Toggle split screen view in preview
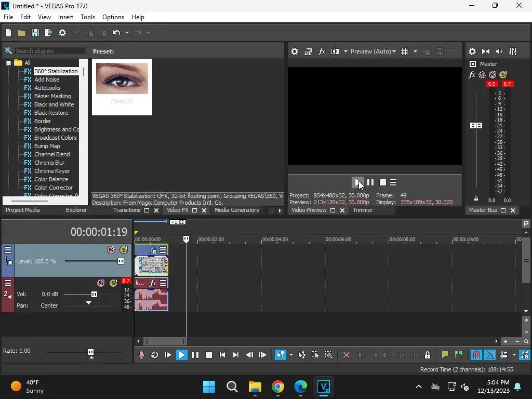Viewport: 532px width, 399px height. click(x=335, y=51)
